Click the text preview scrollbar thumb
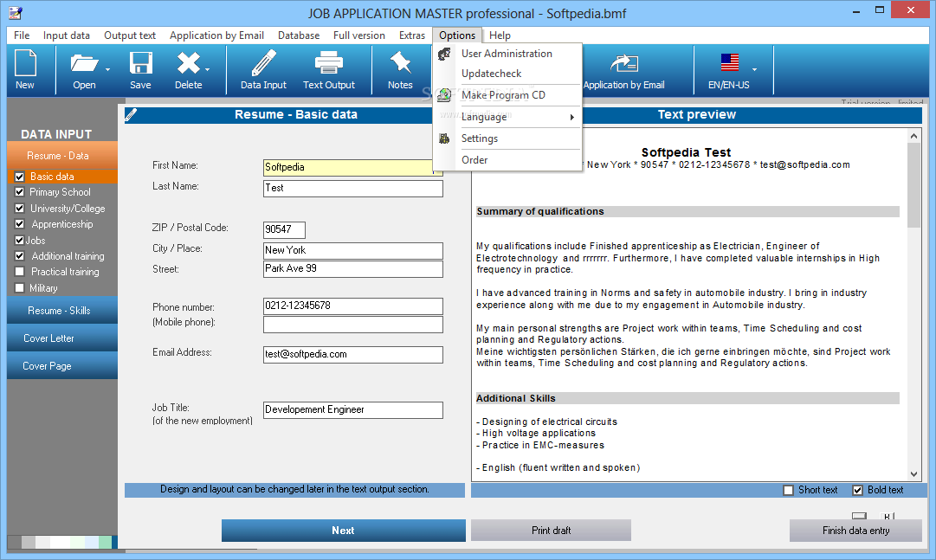Viewport: 936px width, 560px height. (x=913, y=185)
